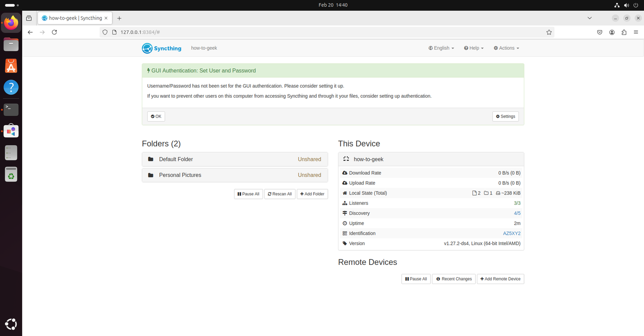
Task: Click the Save to Pocket icon
Action: pyautogui.click(x=600, y=32)
